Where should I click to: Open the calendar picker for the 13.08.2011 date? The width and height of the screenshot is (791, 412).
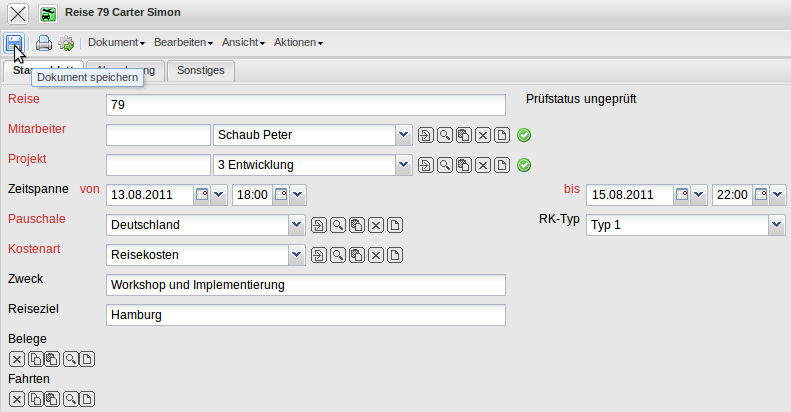coord(201,195)
